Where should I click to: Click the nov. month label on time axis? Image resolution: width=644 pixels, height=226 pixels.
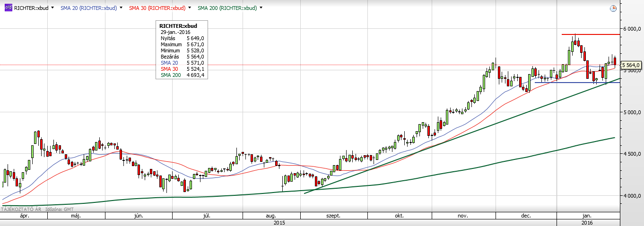point(463,216)
